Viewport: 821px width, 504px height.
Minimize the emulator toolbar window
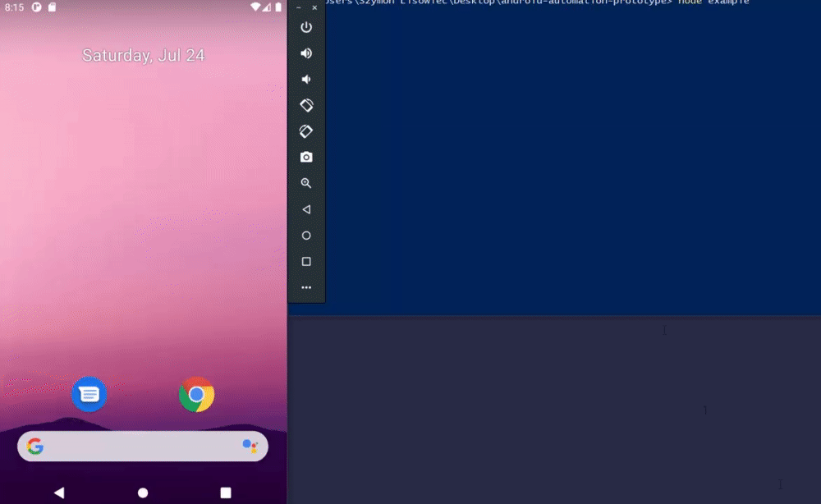(299, 8)
